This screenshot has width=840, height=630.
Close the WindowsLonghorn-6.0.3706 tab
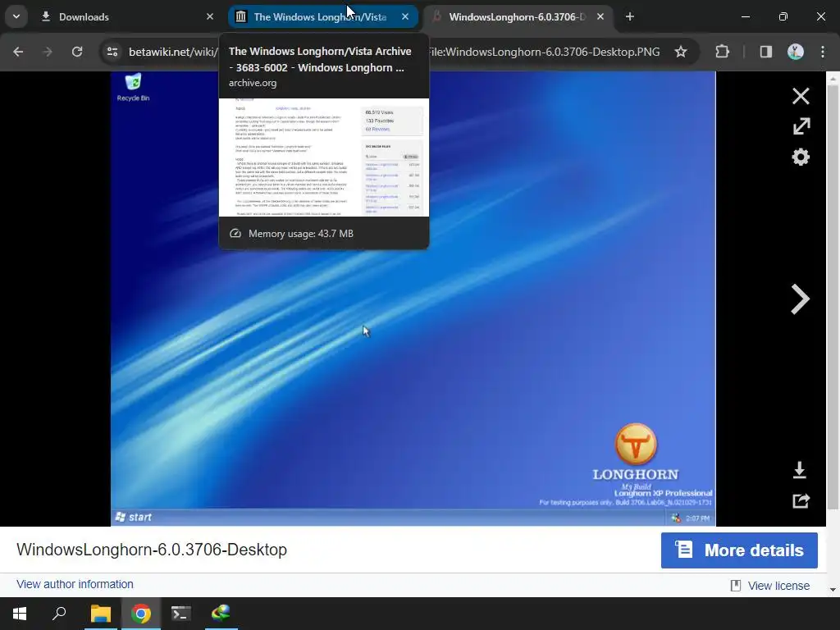point(600,16)
